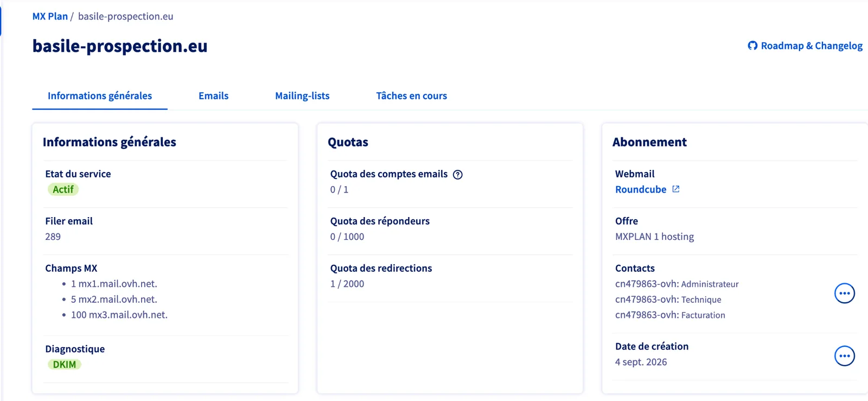Viewport: 868px width, 401px height.
Task: Click the Quota des redirections label
Action: (381, 268)
